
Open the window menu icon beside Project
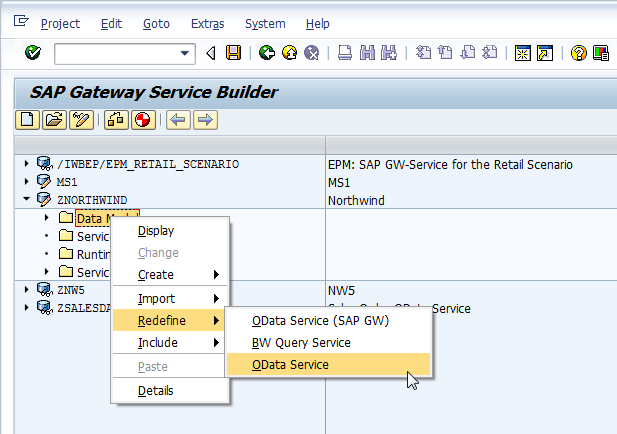click(x=21, y=20)
